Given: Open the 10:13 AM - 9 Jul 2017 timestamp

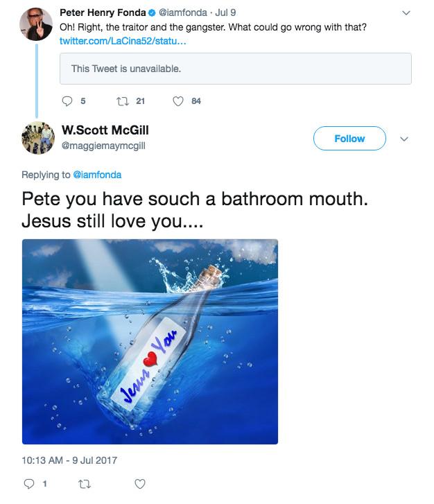Looking at the screenshot, I should pyautogui.click(x=70, y=459).
